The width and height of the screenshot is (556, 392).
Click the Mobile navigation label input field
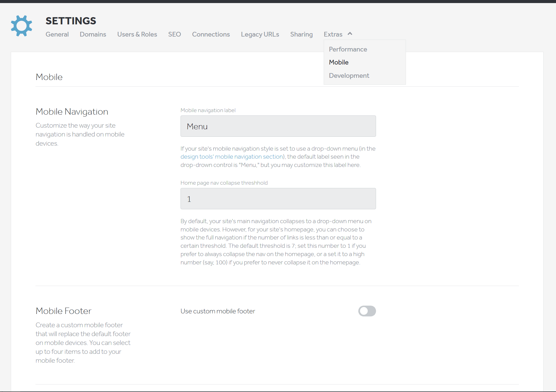point(278,126)
